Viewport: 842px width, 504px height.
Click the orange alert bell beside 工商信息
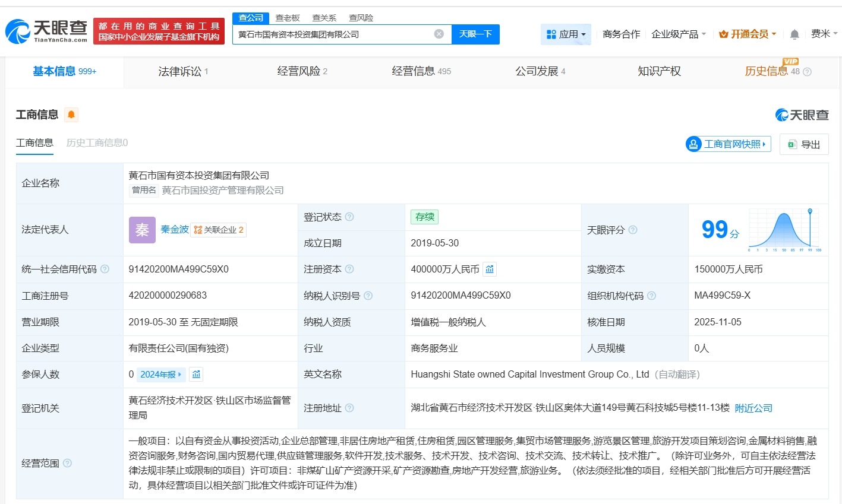click(71, 115)
